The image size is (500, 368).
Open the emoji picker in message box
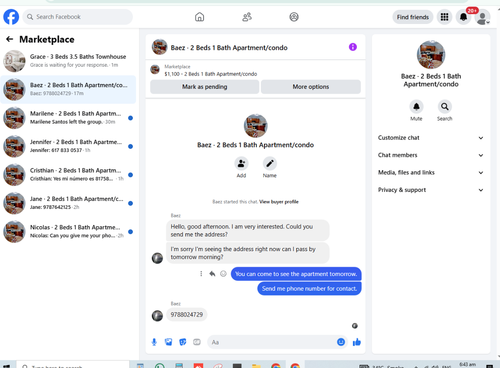341,342
